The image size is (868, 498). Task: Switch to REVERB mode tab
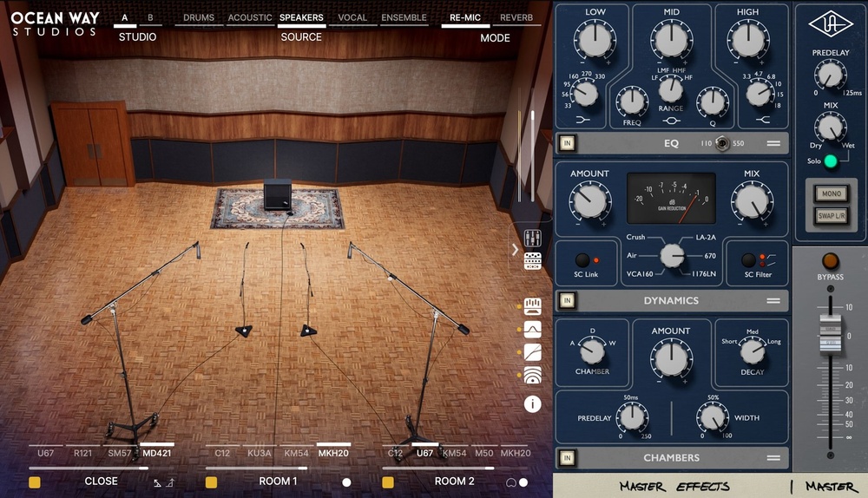pyautogui.click(x=516, y=17)
